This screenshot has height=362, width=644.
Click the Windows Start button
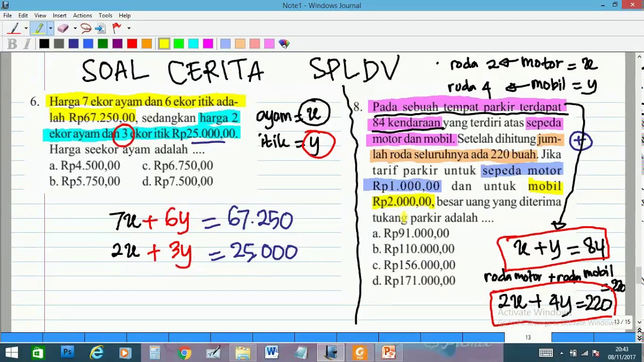tap(12, 352)
